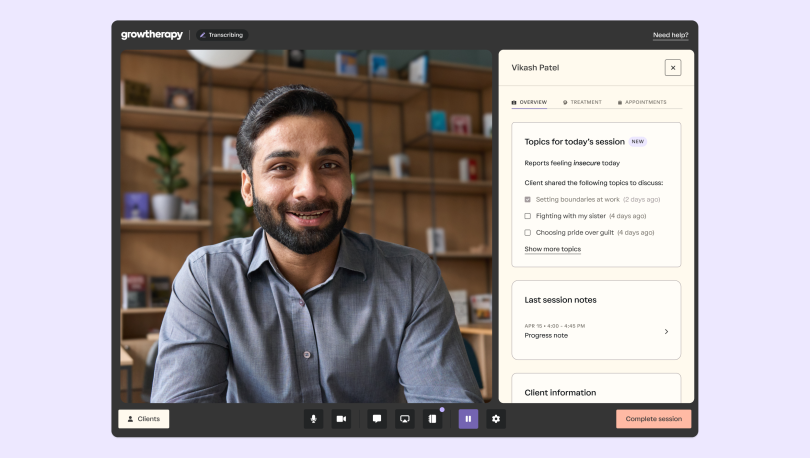Click the Transcribing status badge

222,35
